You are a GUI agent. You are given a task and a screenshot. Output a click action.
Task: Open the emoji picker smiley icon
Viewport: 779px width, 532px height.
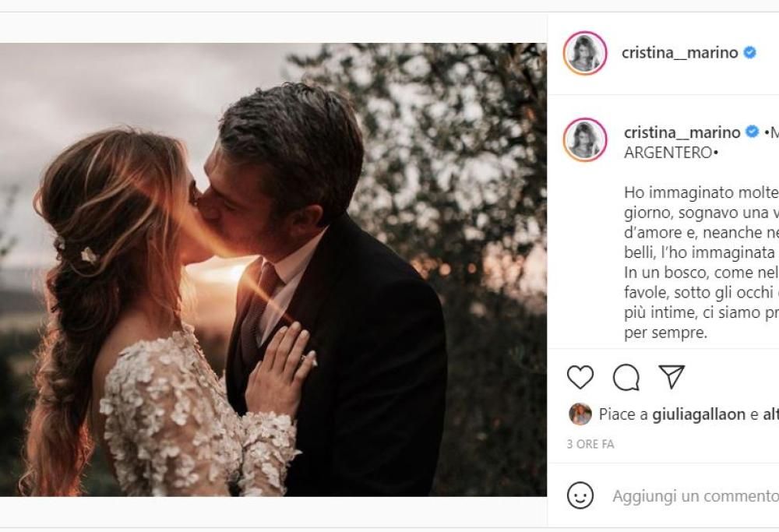click(x=580, y=495)
